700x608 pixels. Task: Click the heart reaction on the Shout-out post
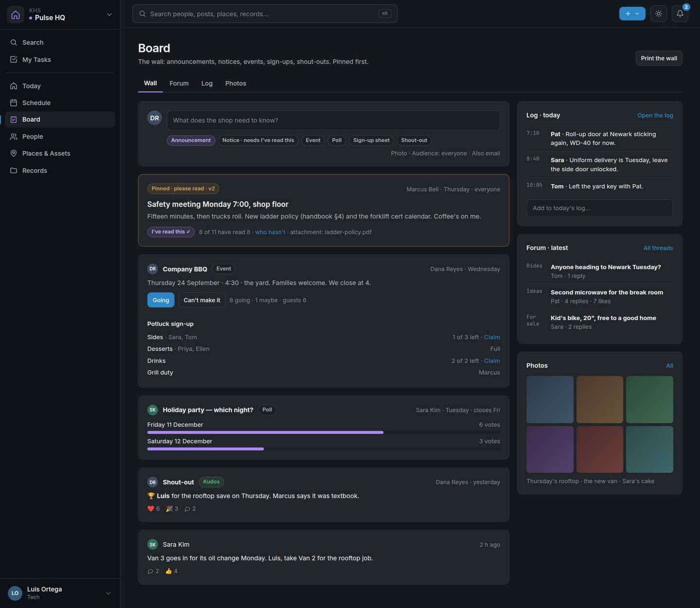(x=154, y=509)
